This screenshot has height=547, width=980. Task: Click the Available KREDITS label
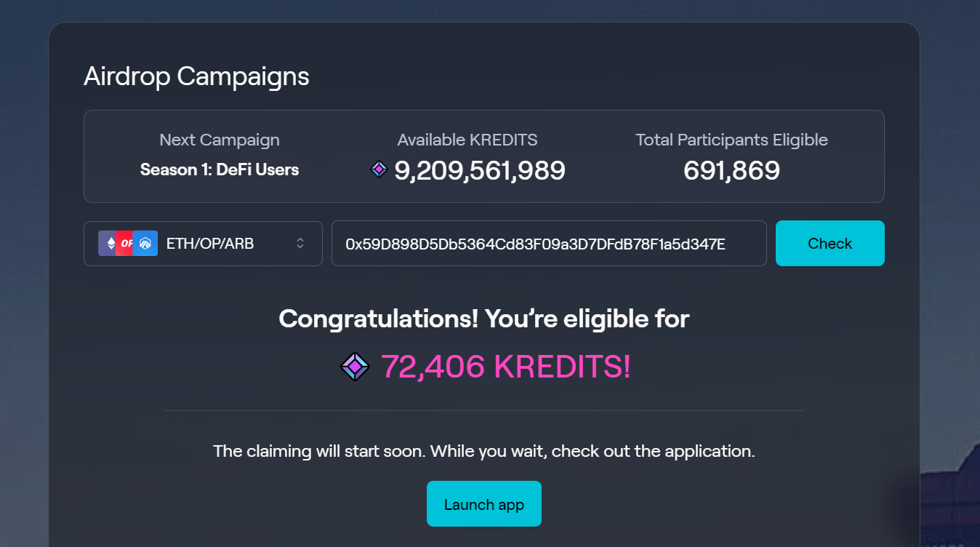(x=467, y=140)
